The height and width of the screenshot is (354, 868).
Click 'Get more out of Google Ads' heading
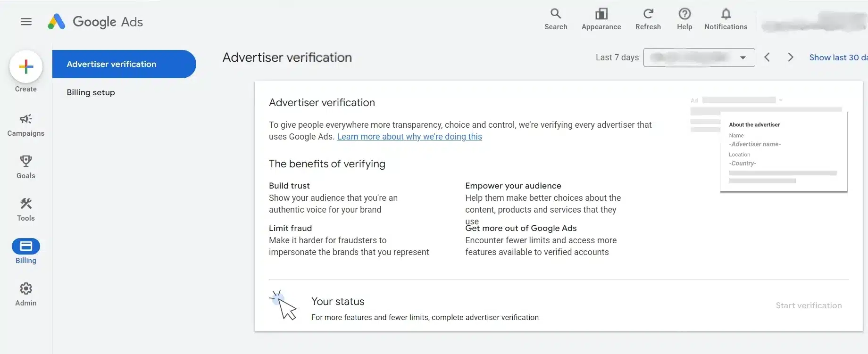pyautogui.click(x=521, y=228)
